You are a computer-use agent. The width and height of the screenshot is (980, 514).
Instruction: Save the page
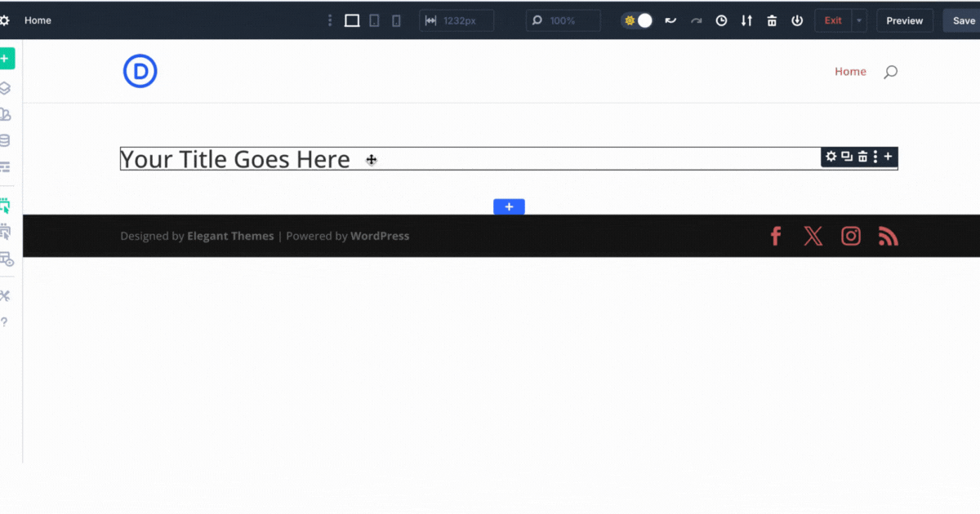point(964,20)
